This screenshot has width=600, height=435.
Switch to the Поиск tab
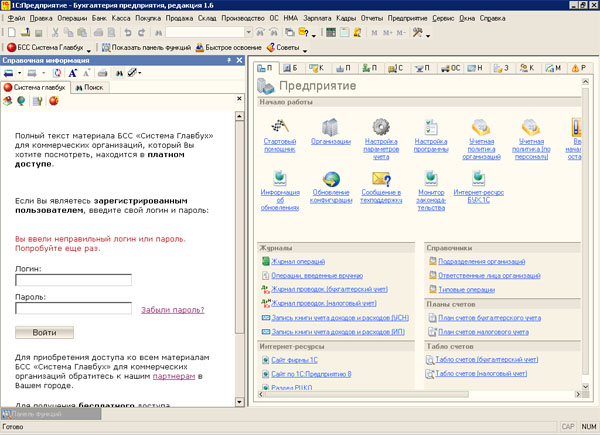(92, 87)
